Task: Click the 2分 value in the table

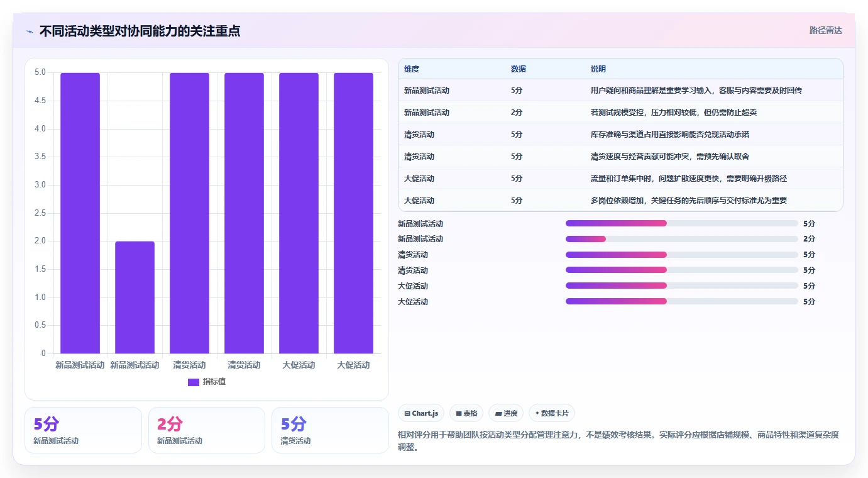Action: pos(517,113)
